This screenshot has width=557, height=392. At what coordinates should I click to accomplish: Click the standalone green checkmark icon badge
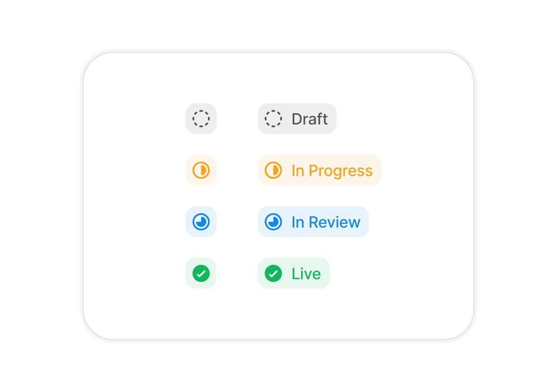pyautogui.click(x=201, y=273)
